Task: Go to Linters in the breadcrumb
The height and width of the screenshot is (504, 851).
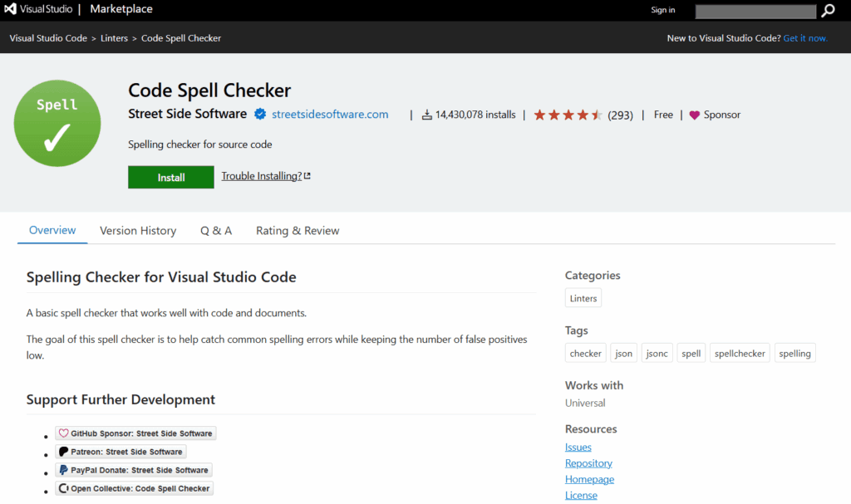Action: click(114, 38)
